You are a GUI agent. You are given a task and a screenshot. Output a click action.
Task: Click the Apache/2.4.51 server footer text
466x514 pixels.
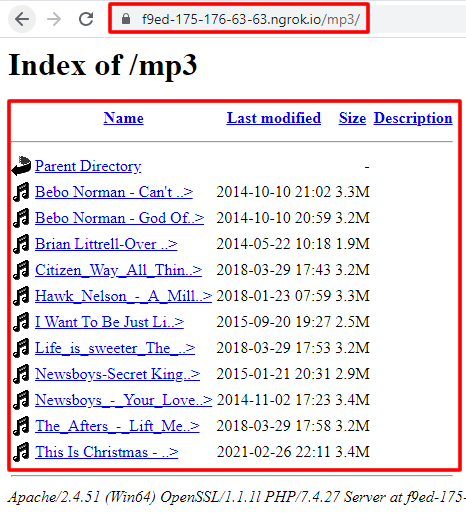click(237, 497)
